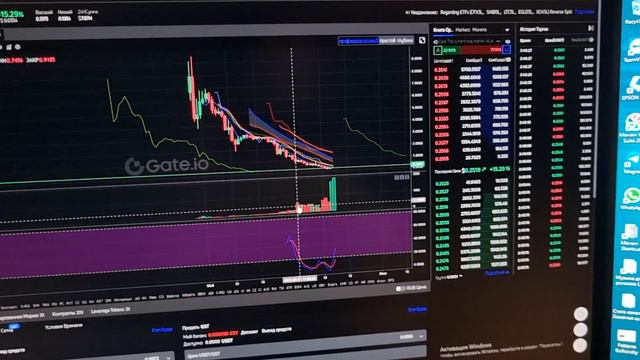Viewport: 640px width, 360px height.
Task: Select ask price 0.2630 in order book
Action: pyautogui.click(x=441, y=78)
